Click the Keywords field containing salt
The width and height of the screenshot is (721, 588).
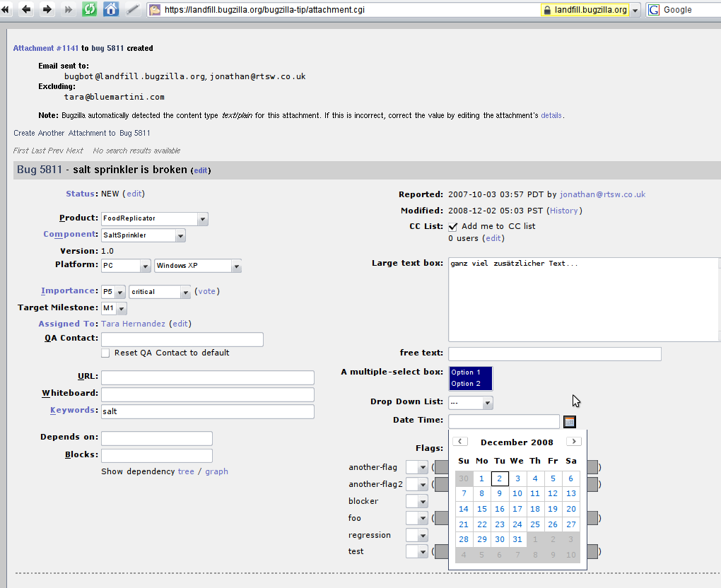pos(207,411)
